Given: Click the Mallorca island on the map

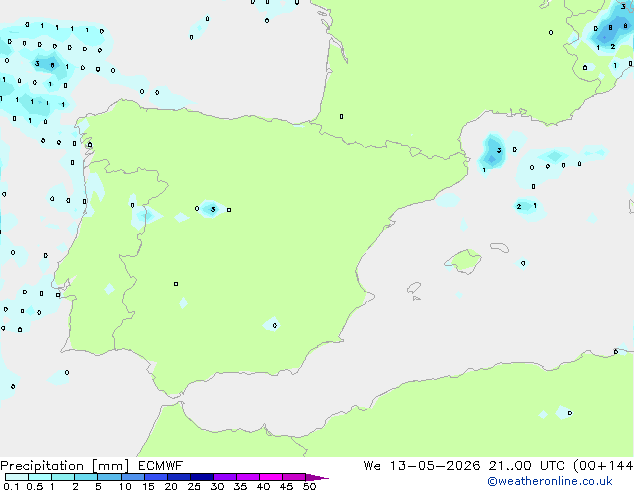Looking at the screenshot, I should coord(463,261).
